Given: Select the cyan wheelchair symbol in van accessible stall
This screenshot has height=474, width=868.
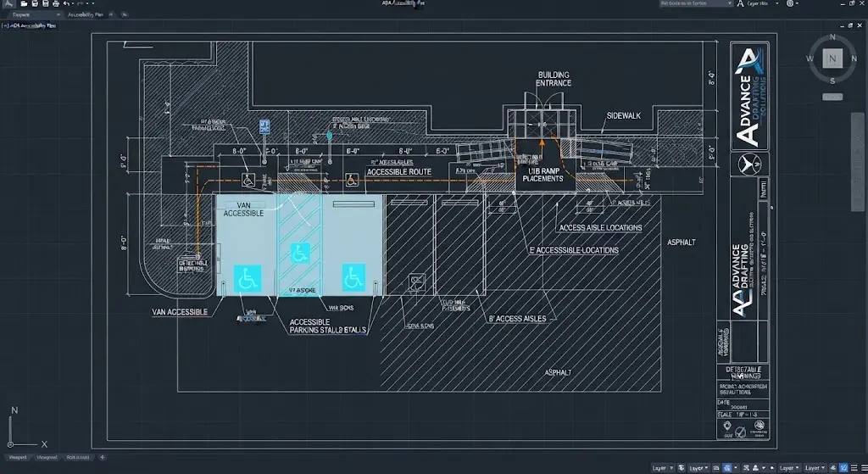Looking at the screenshot, I should (247, 278).
